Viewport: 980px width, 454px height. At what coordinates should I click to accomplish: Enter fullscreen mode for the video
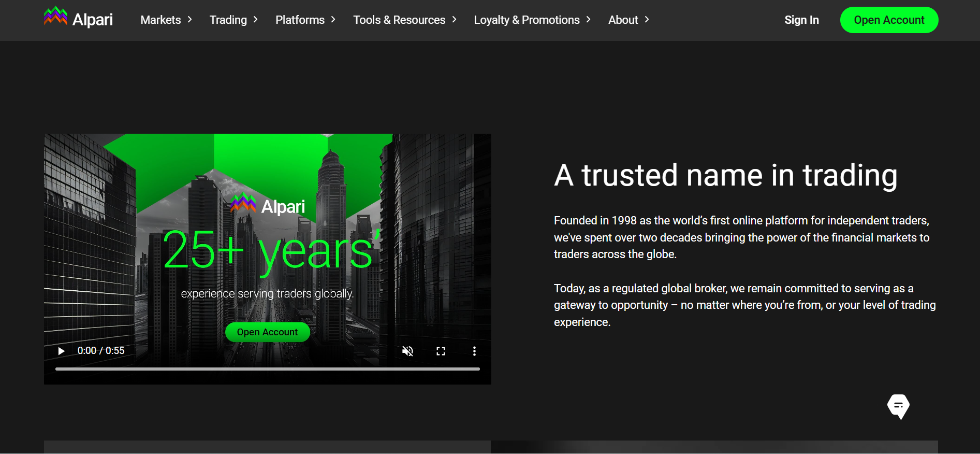[441, 351]
